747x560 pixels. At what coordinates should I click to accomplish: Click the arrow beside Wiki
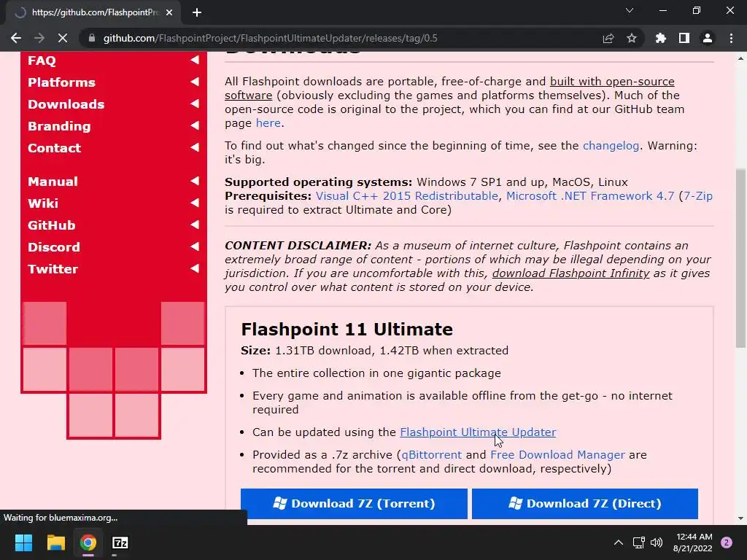click(194, 203)
